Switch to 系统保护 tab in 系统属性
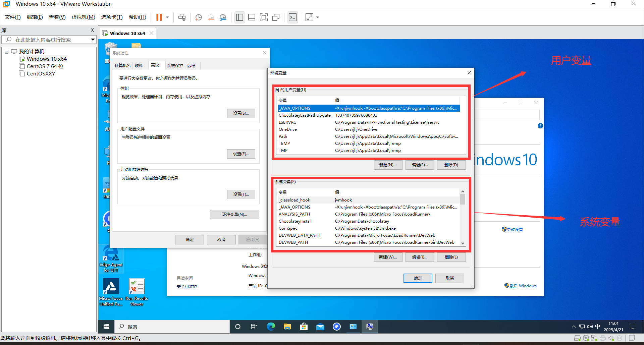 click(x=175, y=65)
